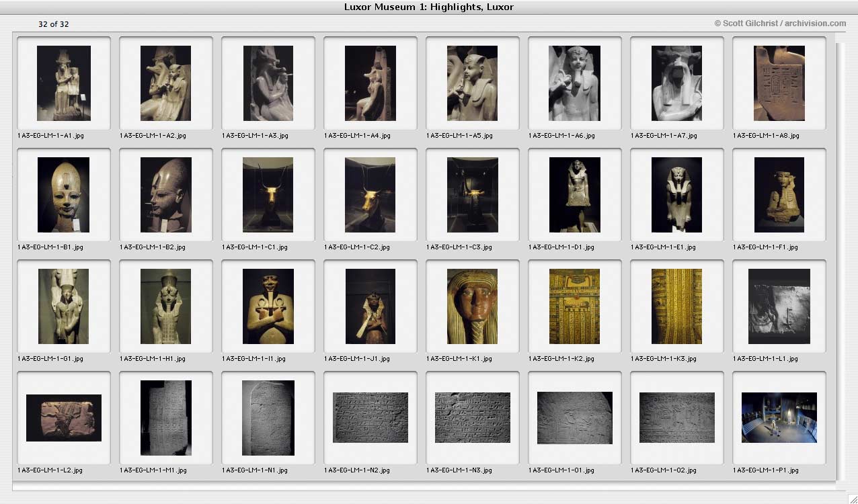Pick painted coffin thumbnail 1A3-EG-LM-1-K2.jpg

575,306
